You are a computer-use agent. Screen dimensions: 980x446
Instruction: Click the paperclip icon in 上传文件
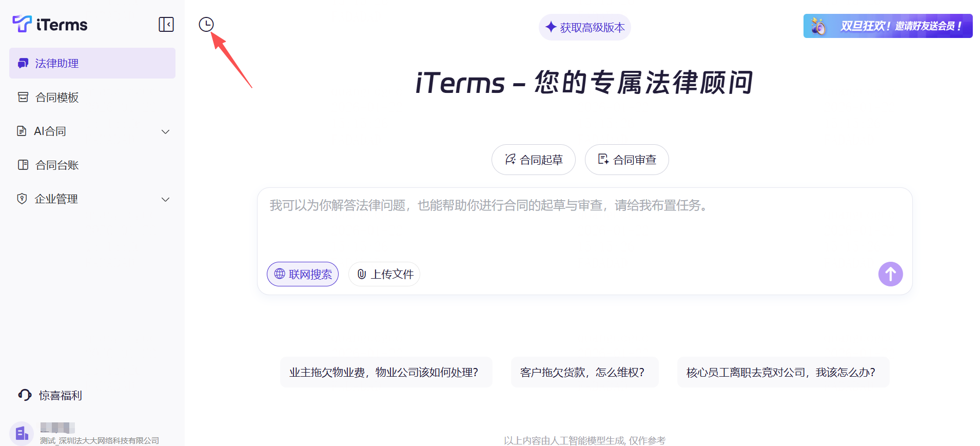(362, 274)
